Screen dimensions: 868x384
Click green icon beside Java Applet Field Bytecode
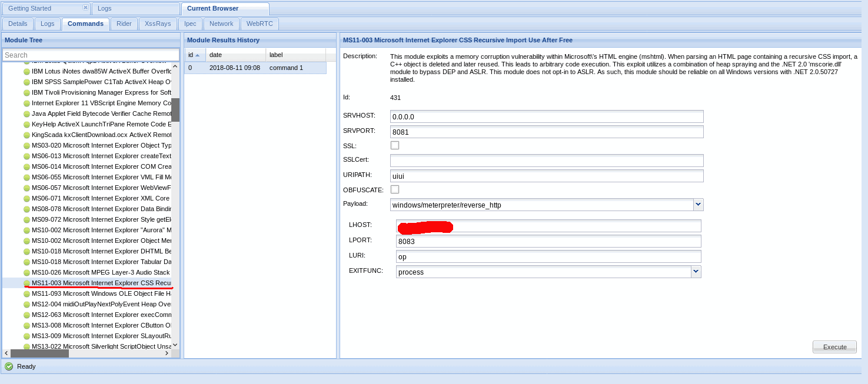26,114
